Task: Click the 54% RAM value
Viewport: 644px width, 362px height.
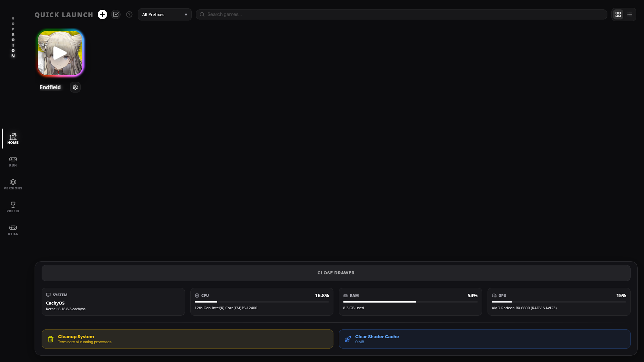Action: [x=472, y=296]
